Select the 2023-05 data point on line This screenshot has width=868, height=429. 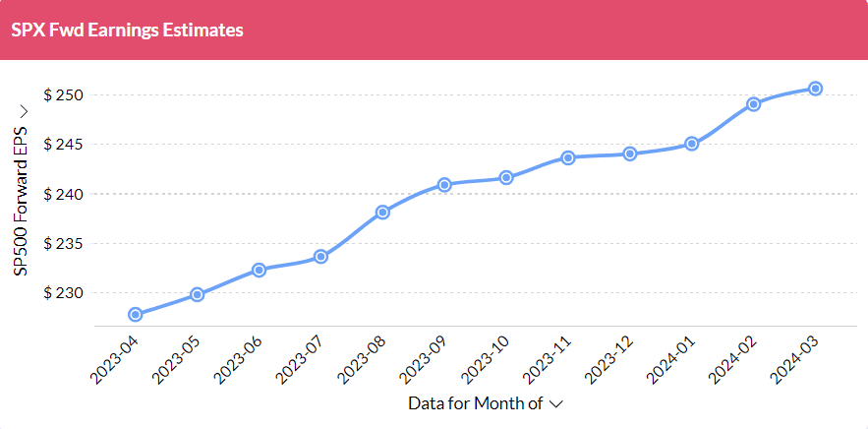197,294
